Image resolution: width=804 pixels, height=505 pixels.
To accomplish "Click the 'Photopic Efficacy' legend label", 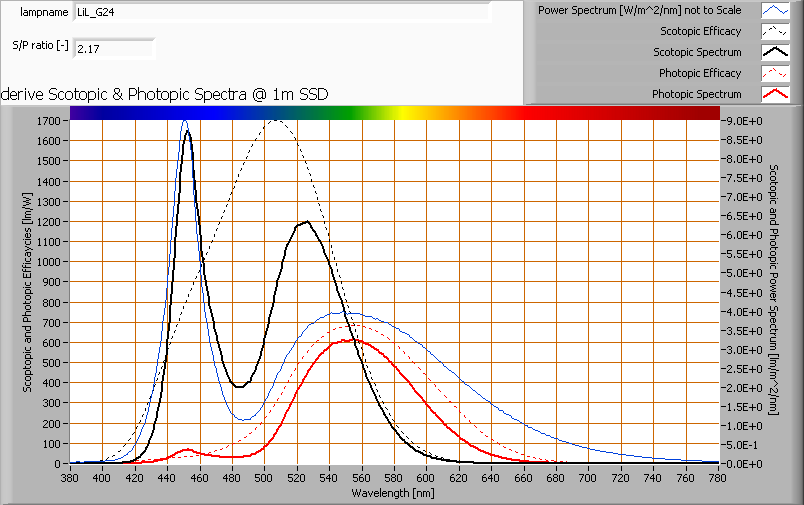I will (x=699, y=73).
